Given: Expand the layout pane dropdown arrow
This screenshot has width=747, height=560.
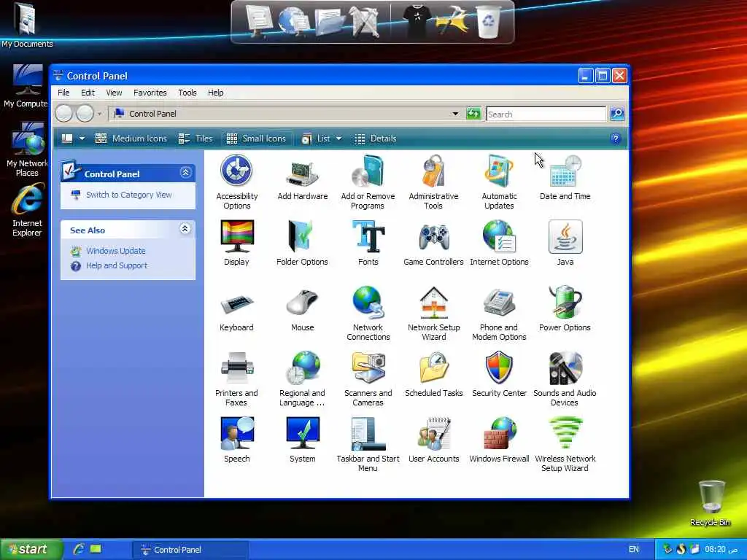Looking at the screenshot, I should click(82, 139).
